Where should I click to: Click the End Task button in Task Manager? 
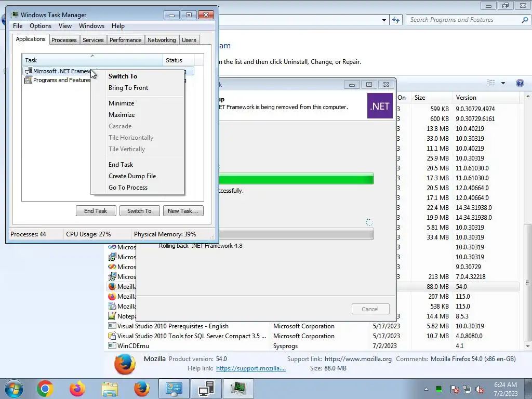click(96, 211)
